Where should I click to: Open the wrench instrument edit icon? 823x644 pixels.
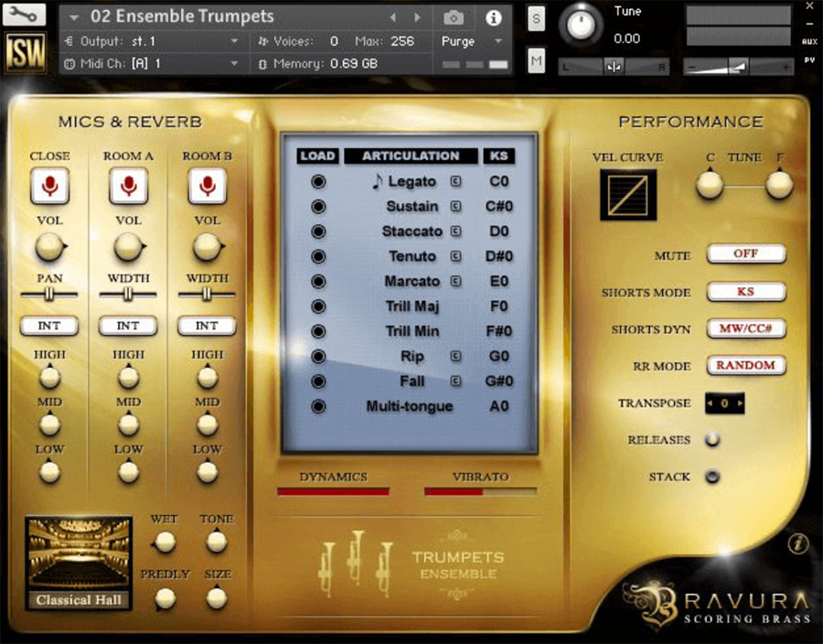[x=24, y=14]
